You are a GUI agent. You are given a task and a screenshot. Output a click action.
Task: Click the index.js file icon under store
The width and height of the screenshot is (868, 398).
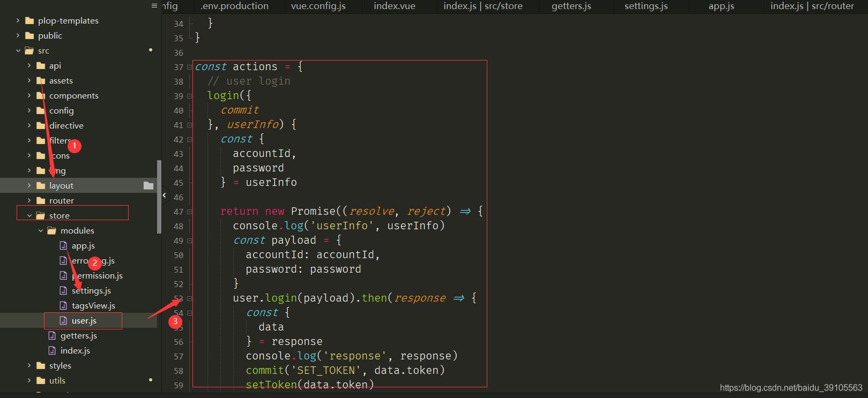pos(52,351)
